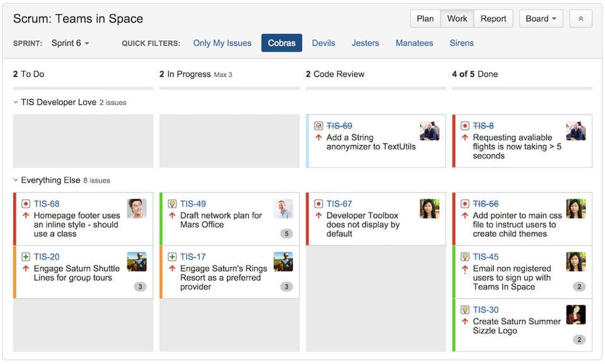Click story points badge 5 on TIS-49
This screenshot has width=605, height=364.
286,234
